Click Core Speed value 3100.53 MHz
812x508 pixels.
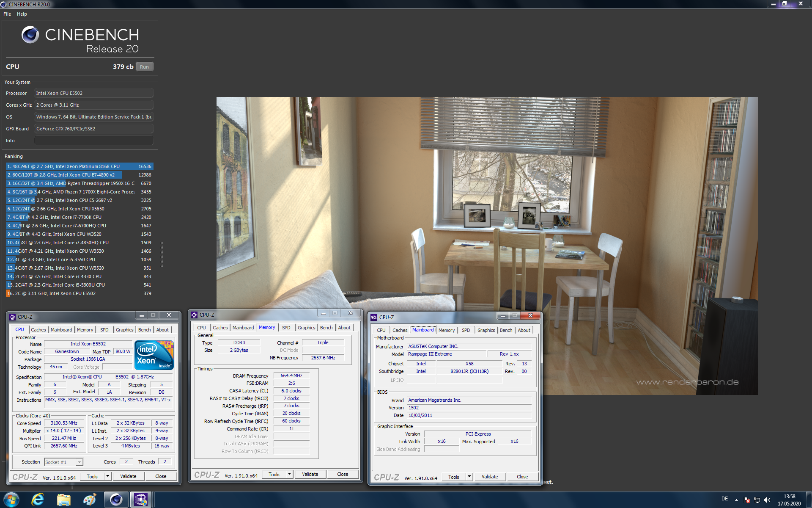click(64, 423)
